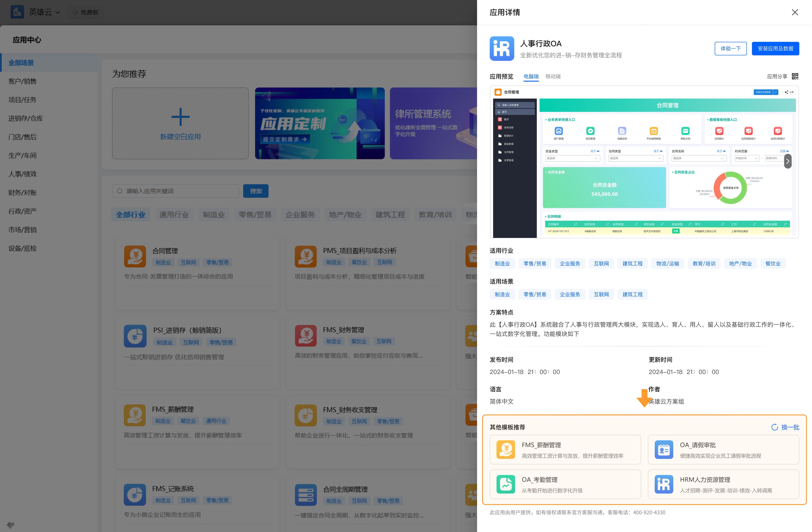Viewport: 812px width, 532px height.
Task: Open the OA_考勤管理 template icon
Action: (x=506, y=484)
